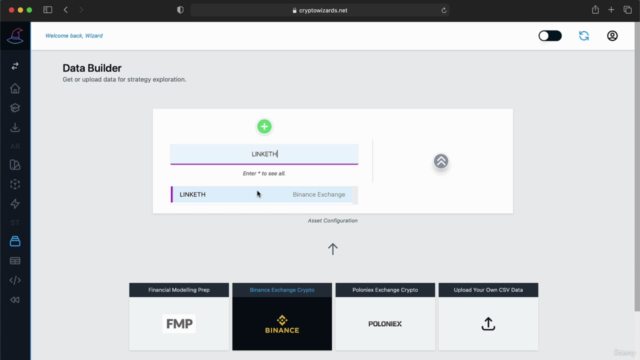Image resolution: width=640 pixels, height=360 pixels.
Task: Open the code brackets sidebar icon
Action: click(15, 280)
